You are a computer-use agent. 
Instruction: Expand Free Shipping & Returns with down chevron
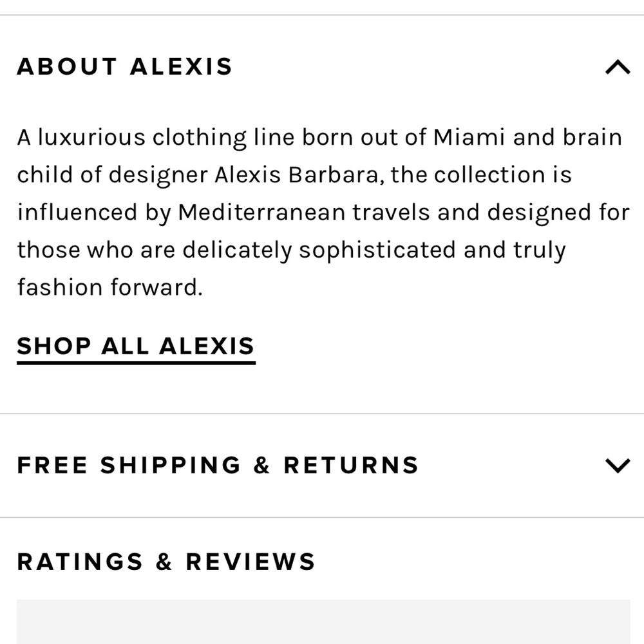[618, 466]
